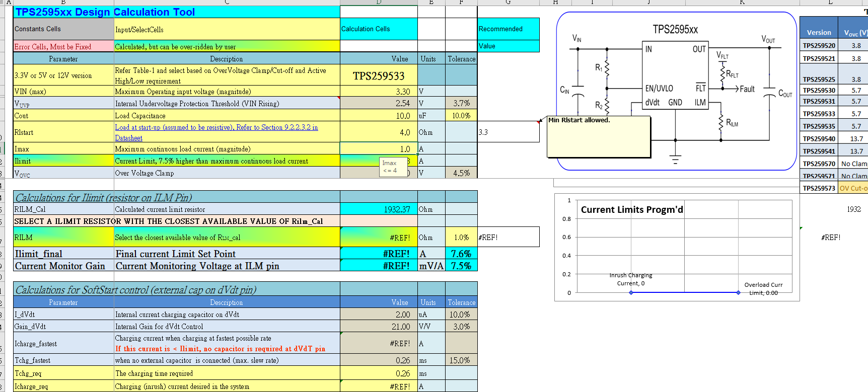Select the SELECT A ILIMIT RESISTOR instruction row

point(177,221)
